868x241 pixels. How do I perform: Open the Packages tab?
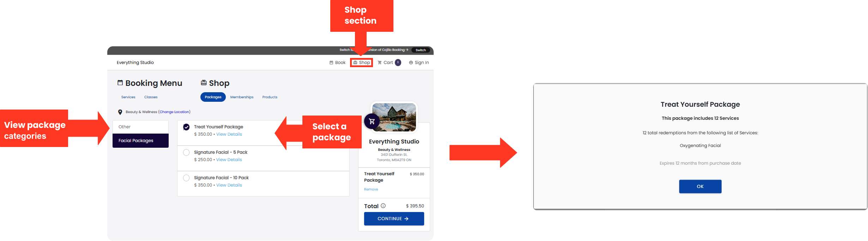coord(213,97)
